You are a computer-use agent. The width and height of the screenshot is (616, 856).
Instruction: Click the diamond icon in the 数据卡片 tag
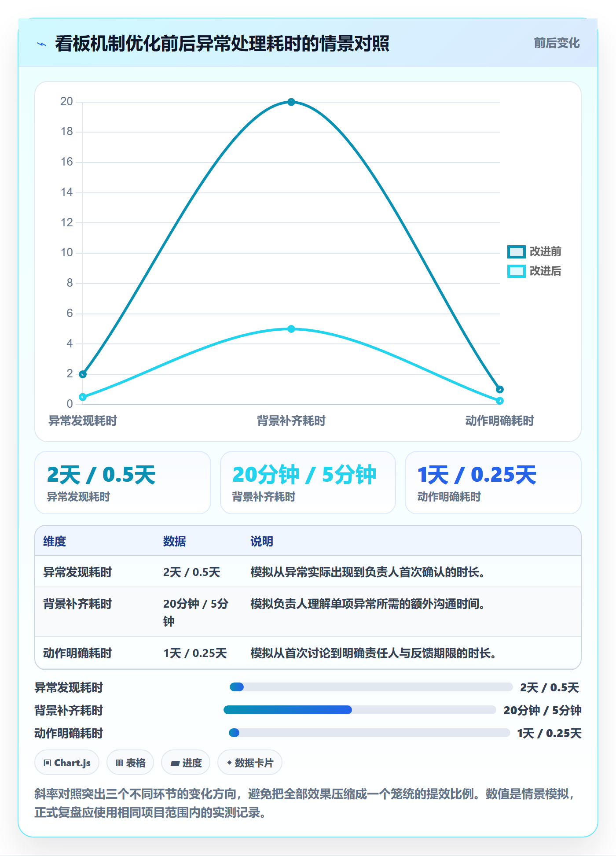point(229,763)
